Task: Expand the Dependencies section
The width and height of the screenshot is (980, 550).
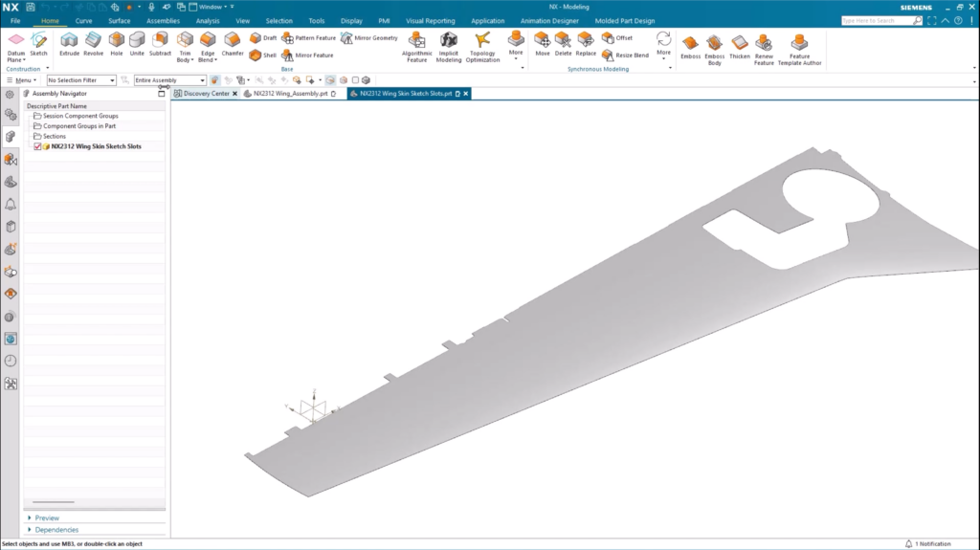Action: [x=56, y=529]
